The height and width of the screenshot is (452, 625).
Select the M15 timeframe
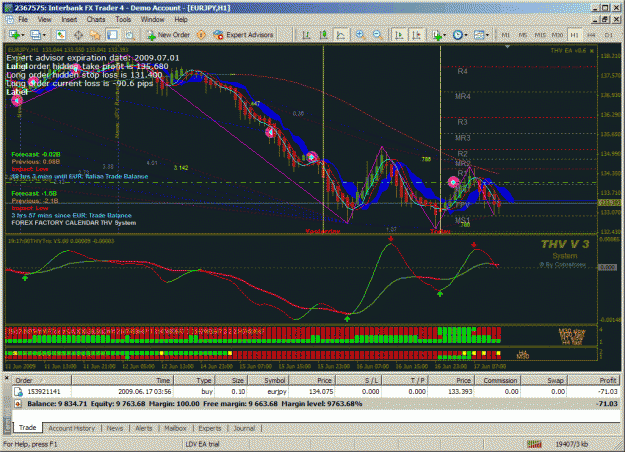(540, 35)
